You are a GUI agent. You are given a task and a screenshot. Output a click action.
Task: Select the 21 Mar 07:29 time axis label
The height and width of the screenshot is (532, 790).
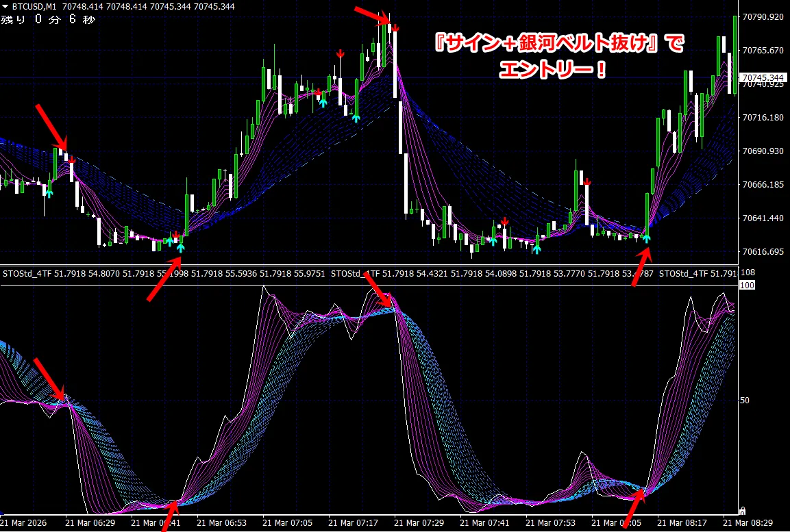(x=421, y=522)
